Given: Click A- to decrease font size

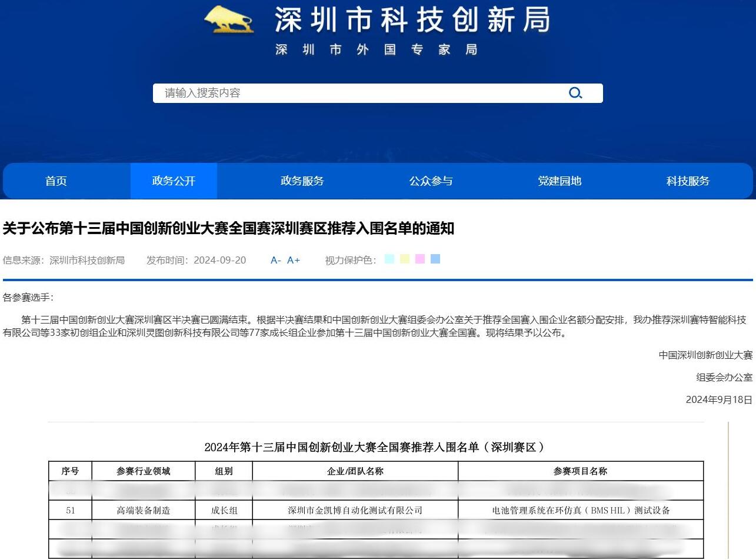Looking at the screenshot, I should [275, 260].
